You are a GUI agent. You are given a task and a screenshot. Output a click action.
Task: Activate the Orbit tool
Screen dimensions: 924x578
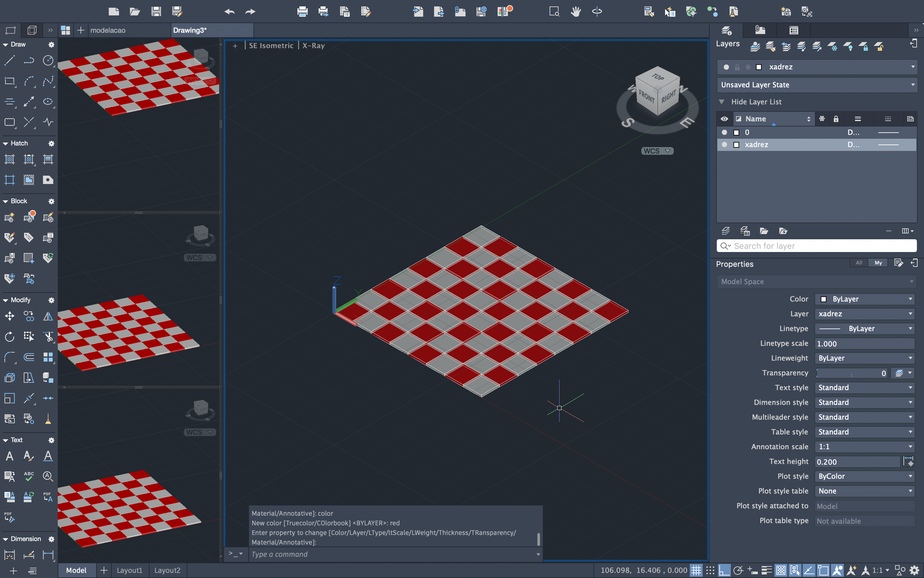(x=597, y=12)
